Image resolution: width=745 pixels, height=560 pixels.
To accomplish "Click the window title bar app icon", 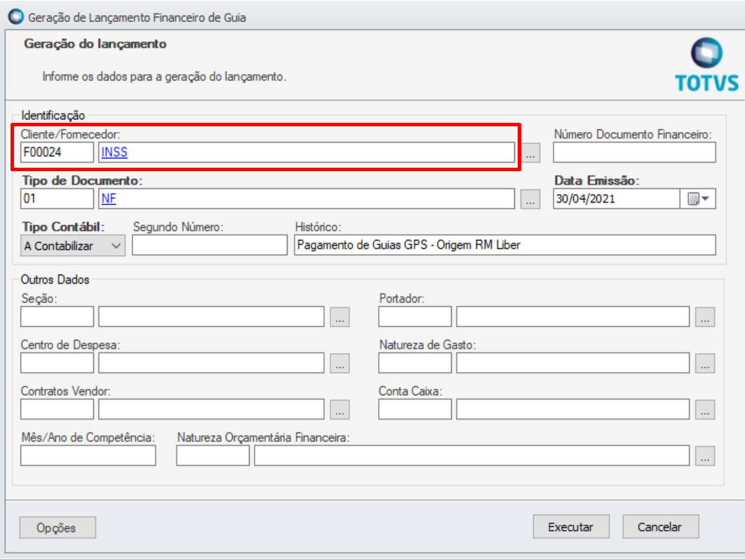I will pyautogui.click(x=15, y=17).
